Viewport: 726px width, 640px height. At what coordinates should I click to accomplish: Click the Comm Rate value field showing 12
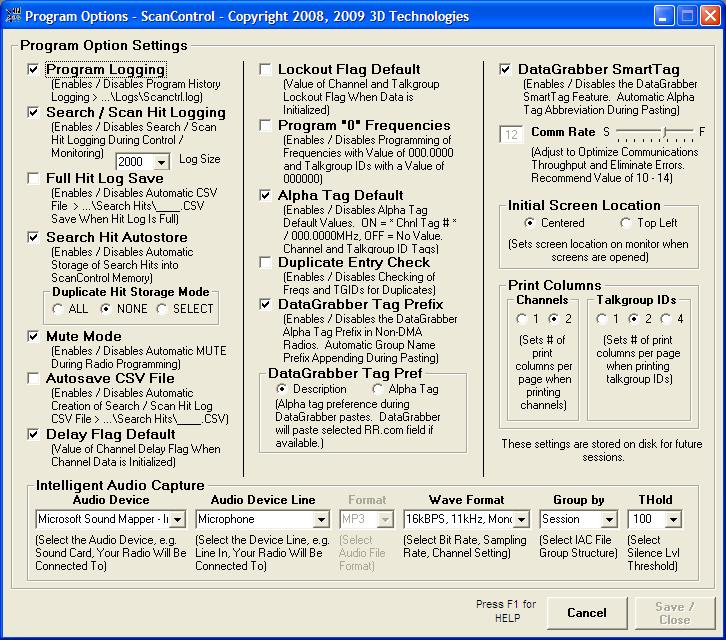pyautogui.click(x=512, y=135)
